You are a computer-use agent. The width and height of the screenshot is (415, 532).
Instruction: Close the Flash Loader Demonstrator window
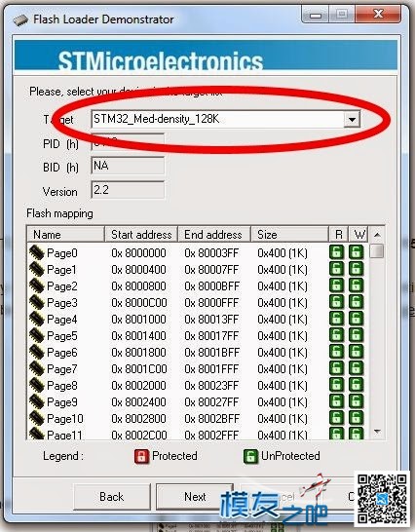(x=378, y=14)
